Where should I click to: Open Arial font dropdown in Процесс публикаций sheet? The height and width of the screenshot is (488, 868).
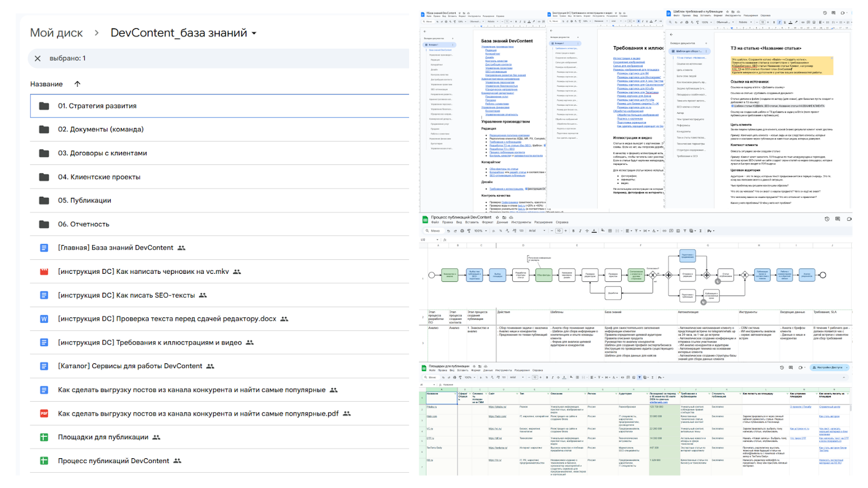[537, 231]
